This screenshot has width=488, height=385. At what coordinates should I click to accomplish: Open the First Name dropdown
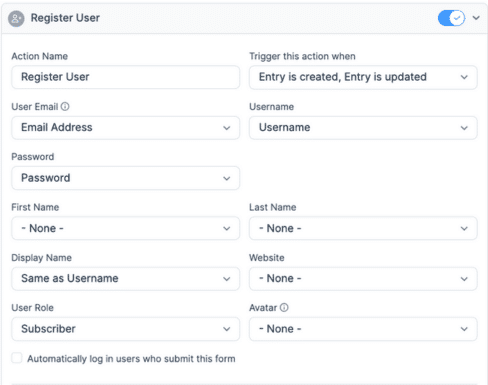click(x=125, y=228)
